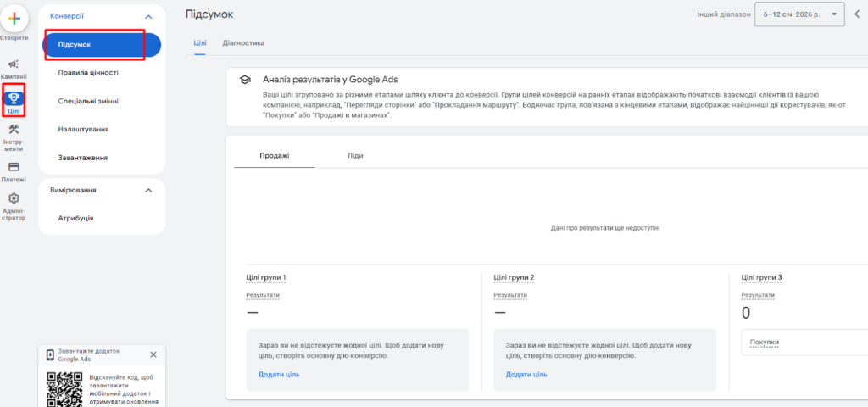The height and width of the screenshot is (407, 868).
Task: Collapse the Конверсії section
Action: coord(149,16)
